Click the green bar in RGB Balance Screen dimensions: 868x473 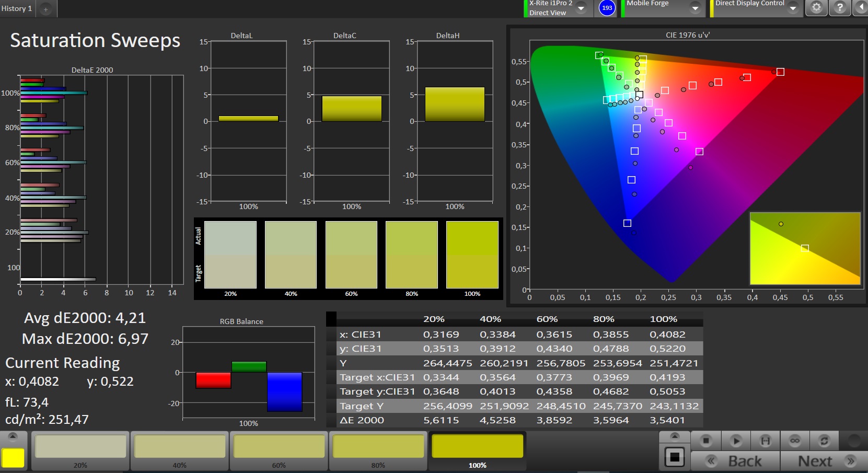[249, 367]
